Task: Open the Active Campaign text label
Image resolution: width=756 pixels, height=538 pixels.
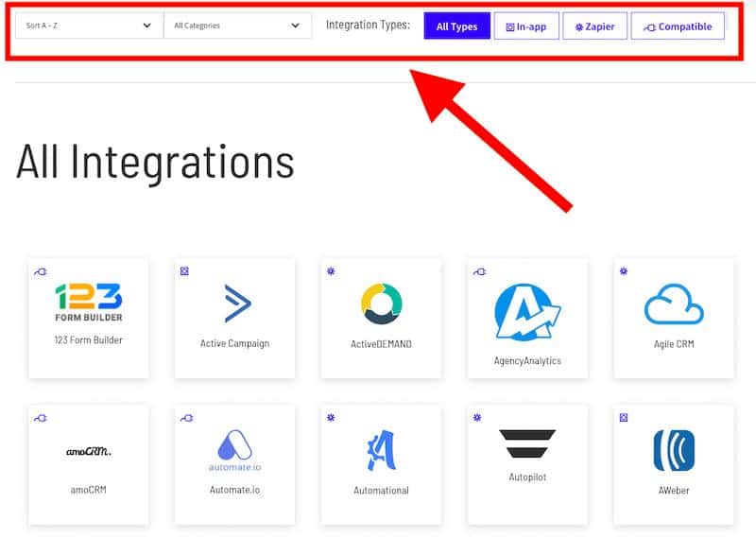Action: (x=234, y=343)
